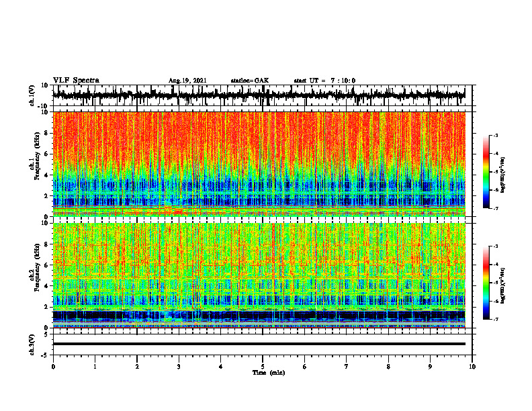Click the 'Time (min)' x-axis label
The width and height of the screenshot is (532, 411).
coord(269,373)
